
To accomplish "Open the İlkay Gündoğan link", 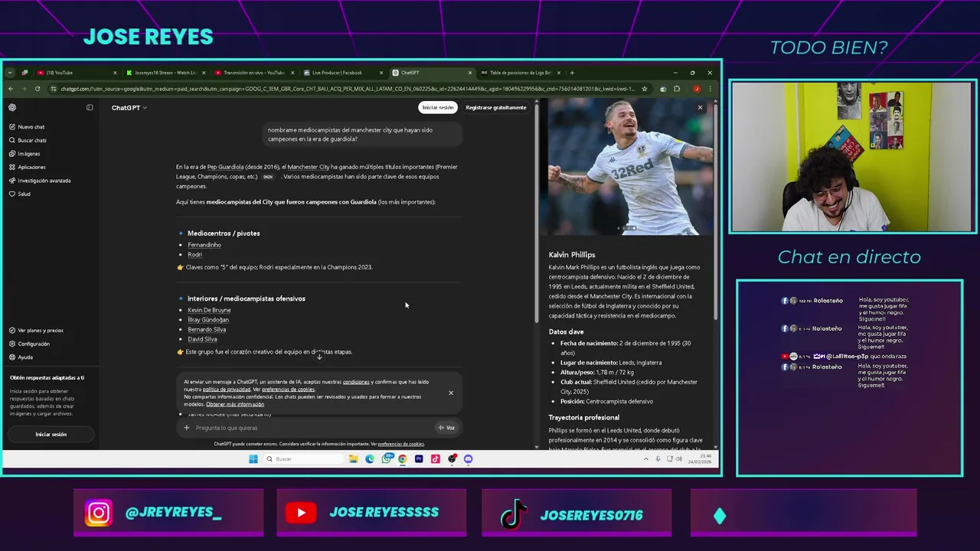I will click(x=208, y=320).
